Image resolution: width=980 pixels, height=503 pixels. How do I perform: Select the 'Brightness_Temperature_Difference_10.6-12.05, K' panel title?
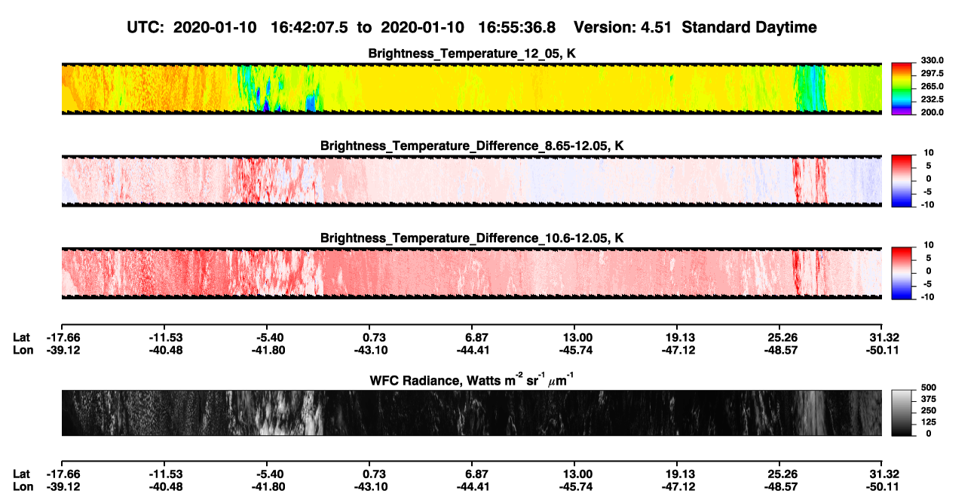pyautogui.click(x=472, y=238)
